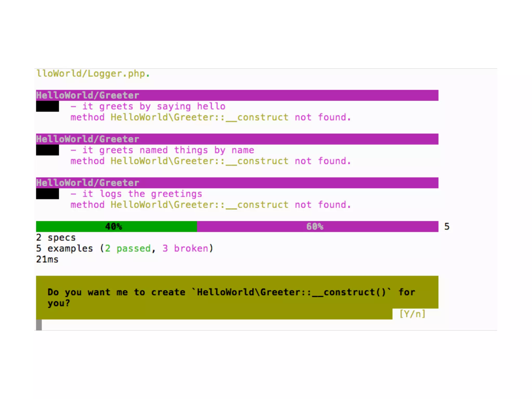This screenshot has height=399, width=532.
Task: Click the purple 60% progress segment
Action: pos(318,226)
